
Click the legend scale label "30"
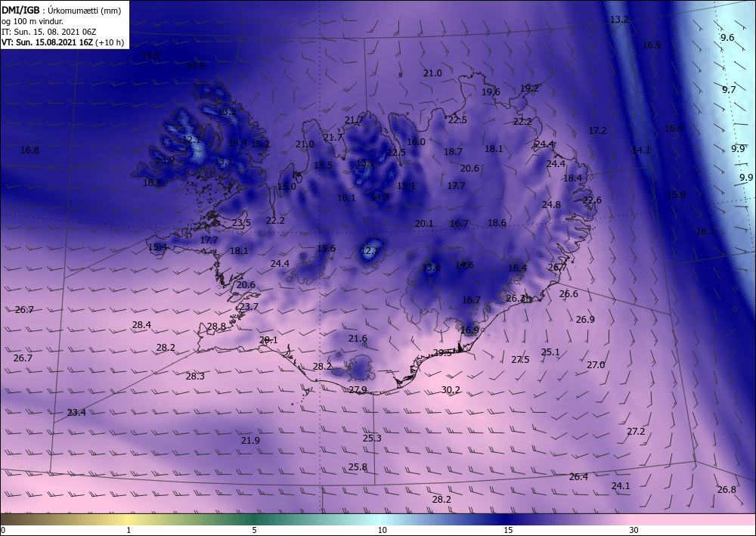[x=634, y=530]
